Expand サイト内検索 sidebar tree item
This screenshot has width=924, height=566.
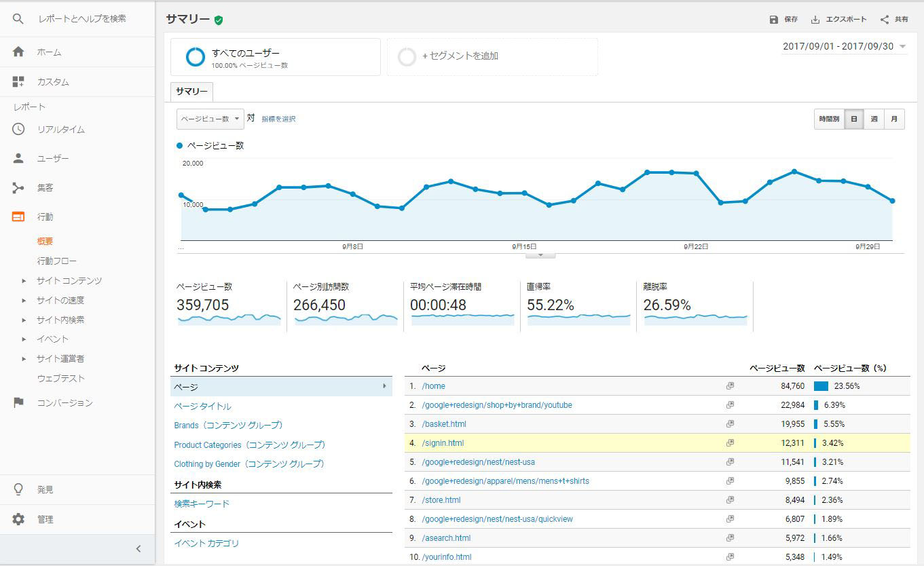24,320
